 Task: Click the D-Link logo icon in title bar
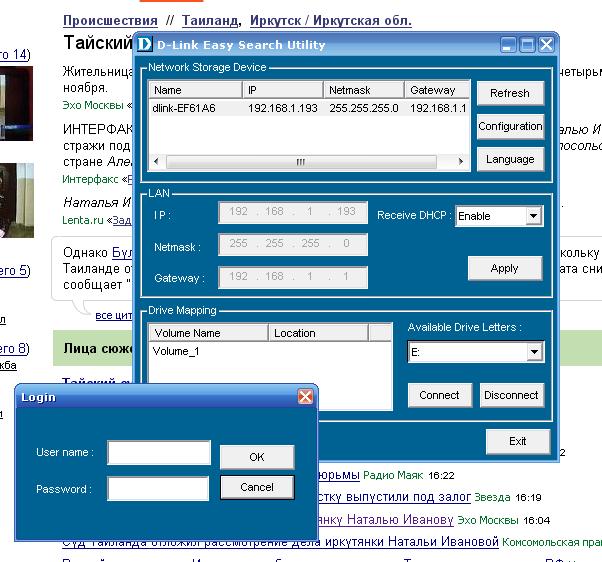click(x=145, y=44)
